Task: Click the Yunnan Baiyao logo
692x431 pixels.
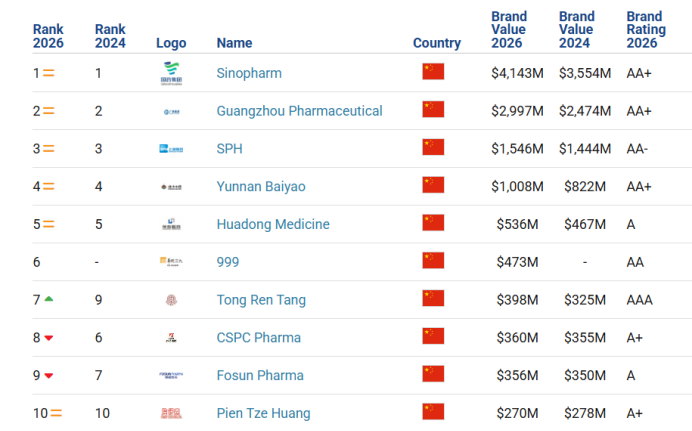Action: point(171,187)
